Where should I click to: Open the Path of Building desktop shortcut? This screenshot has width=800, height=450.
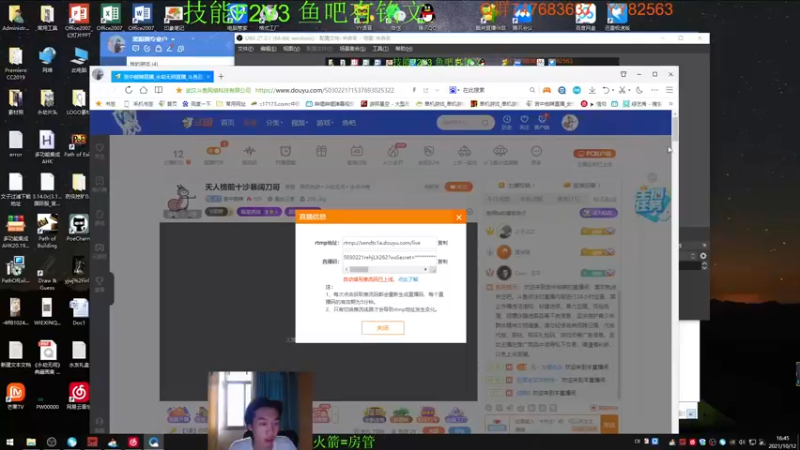[x=47, y=232]
